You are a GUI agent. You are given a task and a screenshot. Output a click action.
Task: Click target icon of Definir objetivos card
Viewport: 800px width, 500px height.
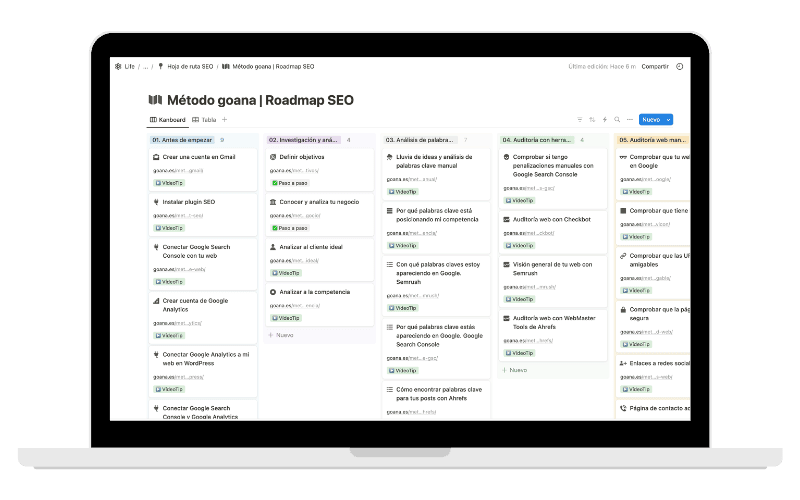(x=273, y=157)
